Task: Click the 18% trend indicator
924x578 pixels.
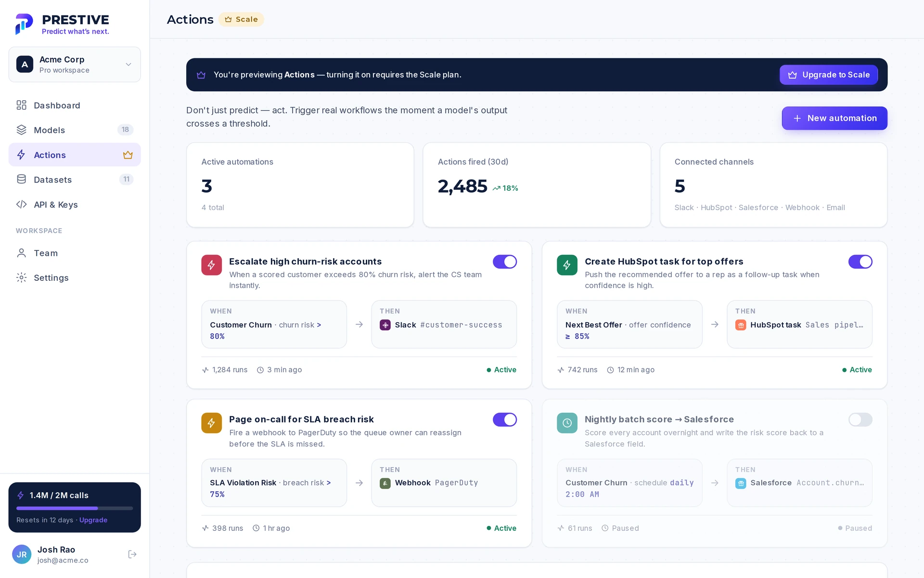Action: click(x=505, y=188)
